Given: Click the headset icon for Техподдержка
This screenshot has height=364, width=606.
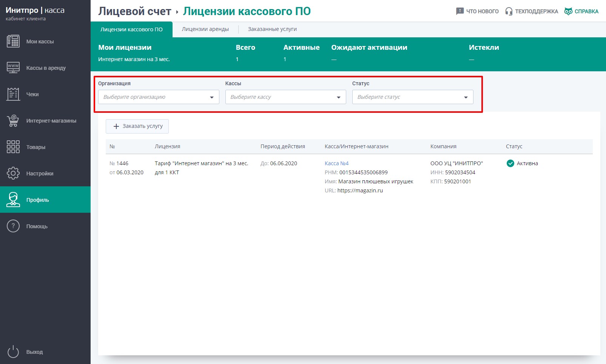Looking at the screenshot, I should tap(509, 11).
